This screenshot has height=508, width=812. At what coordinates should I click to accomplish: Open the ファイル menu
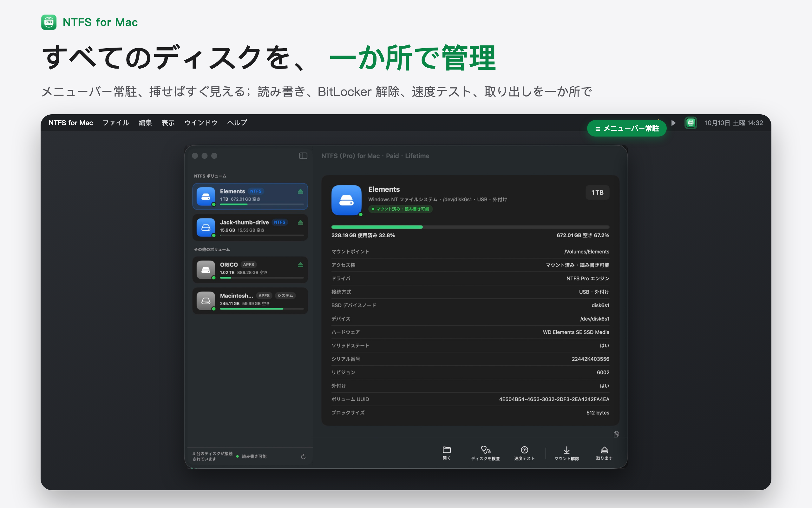[x=116, y=123]
